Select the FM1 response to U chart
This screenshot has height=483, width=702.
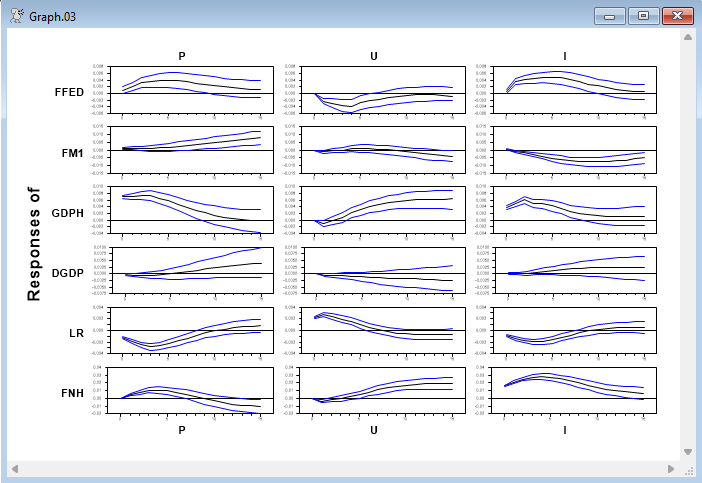pyautogui.click(x=376, y=150)
